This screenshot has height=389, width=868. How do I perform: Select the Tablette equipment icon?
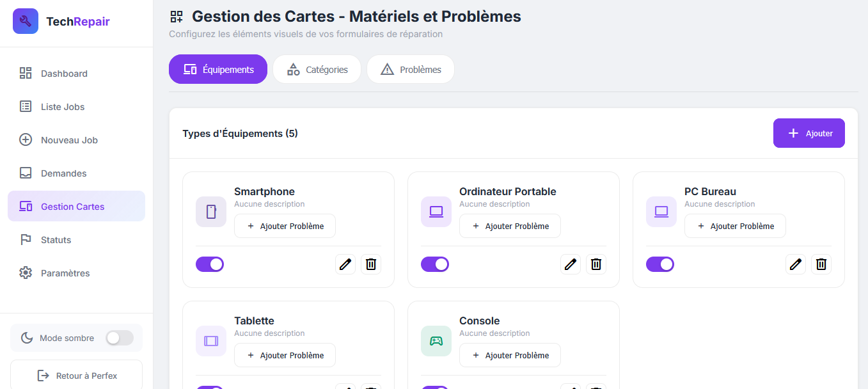pyautogui.click(x=211, y=340)
